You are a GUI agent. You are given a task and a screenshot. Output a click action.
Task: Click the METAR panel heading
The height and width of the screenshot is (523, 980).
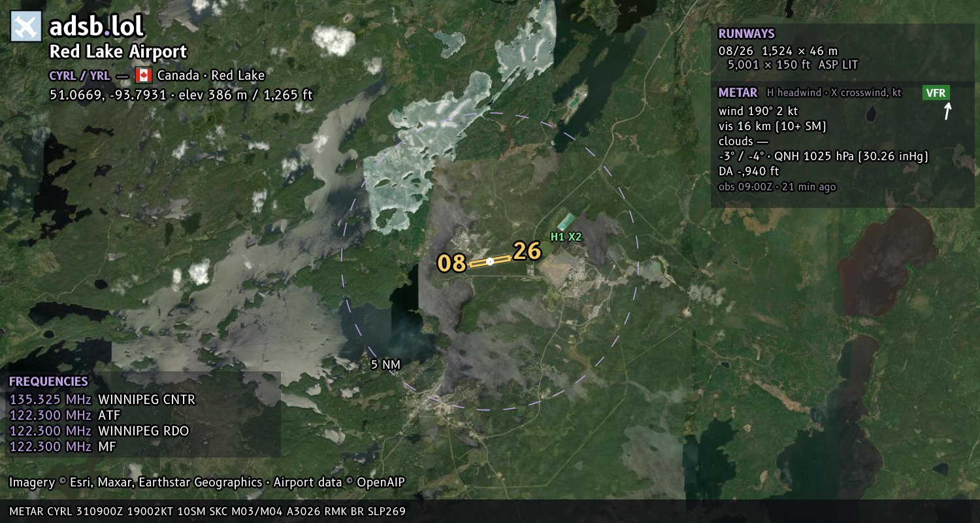[x=738, y=93]
